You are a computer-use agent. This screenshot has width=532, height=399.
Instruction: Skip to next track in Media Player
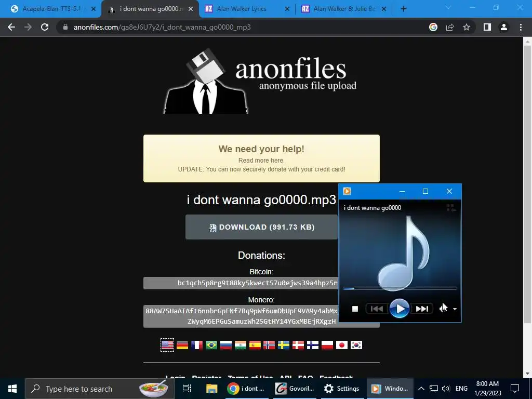[x=422, y=309]
